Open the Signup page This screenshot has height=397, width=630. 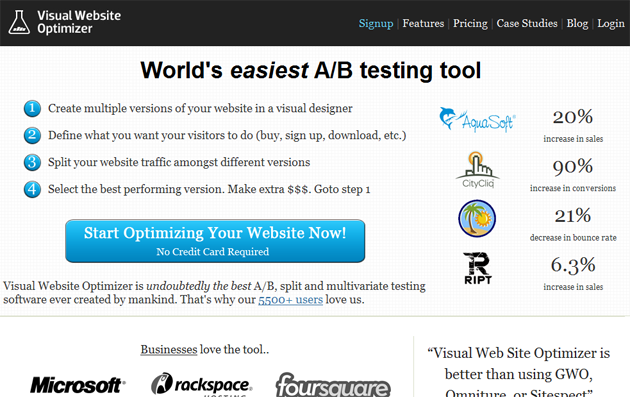376,23
